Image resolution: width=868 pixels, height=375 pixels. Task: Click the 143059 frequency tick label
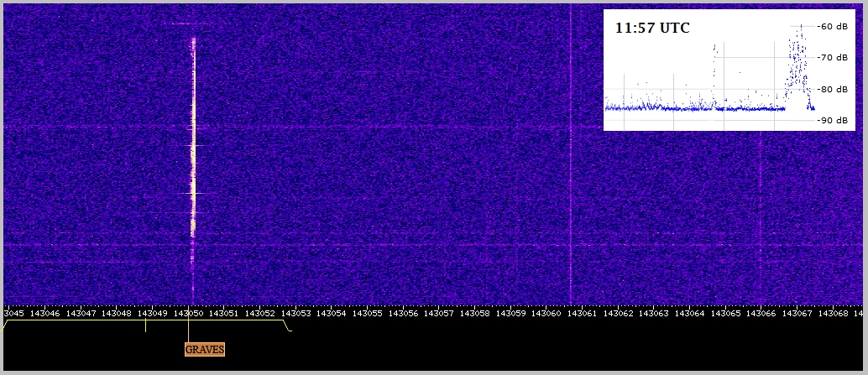tap(511, 313)
